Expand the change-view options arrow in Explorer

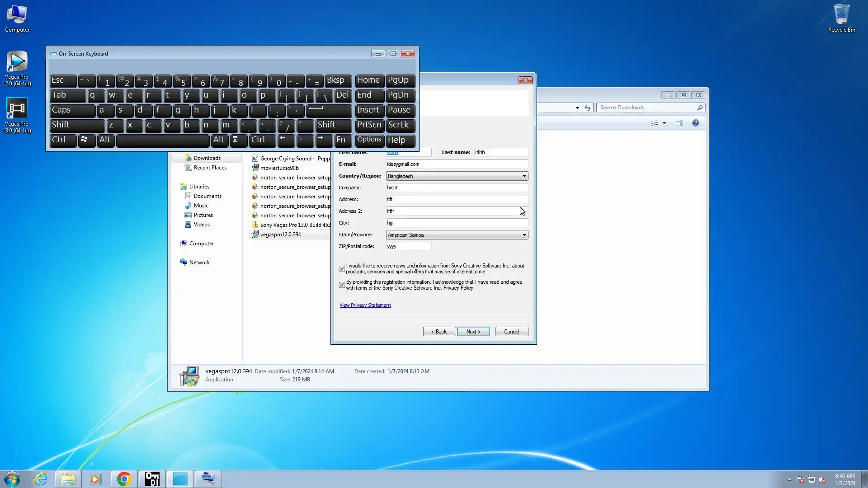click(x=664, y=123)
